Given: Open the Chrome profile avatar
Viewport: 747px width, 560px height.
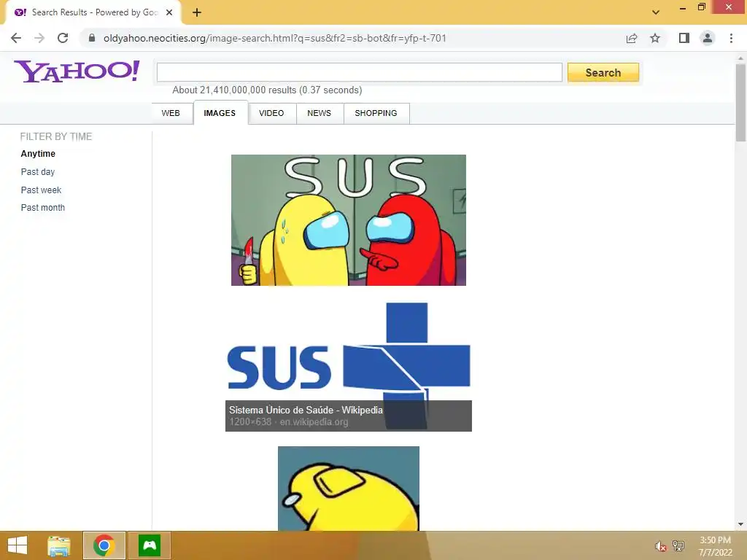Looking at the screenshot, I should [x=708, y=38].
